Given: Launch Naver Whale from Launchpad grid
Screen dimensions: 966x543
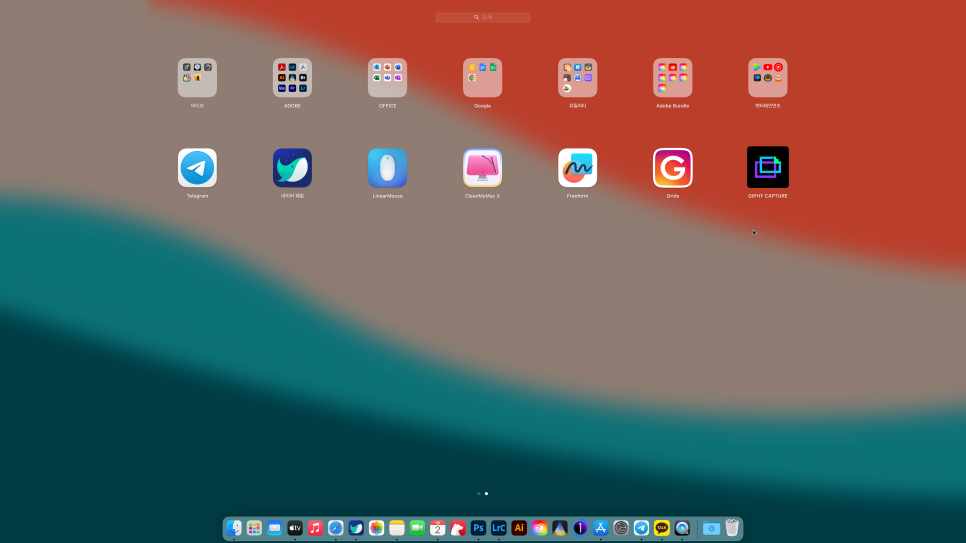Looking at the screenshot, I should click(x=292, y=168).
